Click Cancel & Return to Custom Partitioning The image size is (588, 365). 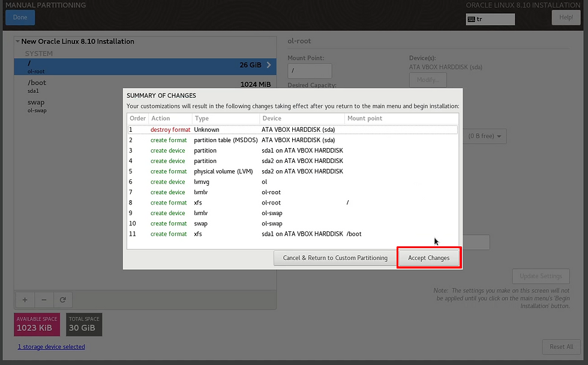click(335, 258)
